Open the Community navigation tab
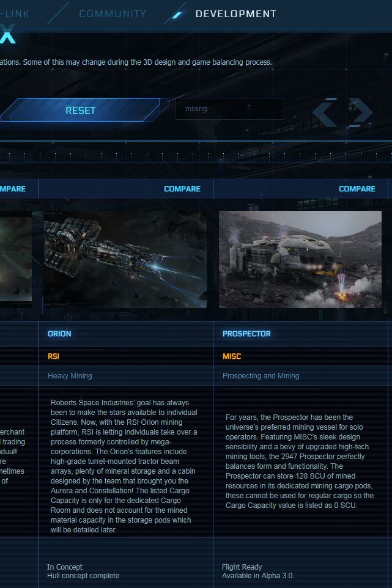This screenshot has height=588, width=392. click(113, 14)
